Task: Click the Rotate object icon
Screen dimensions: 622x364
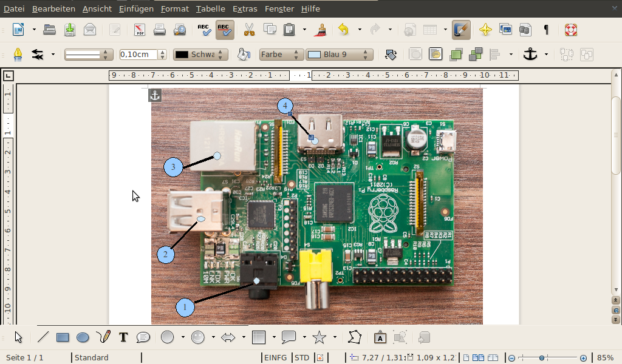Action: pyautogui.click(x=391, y=54)
